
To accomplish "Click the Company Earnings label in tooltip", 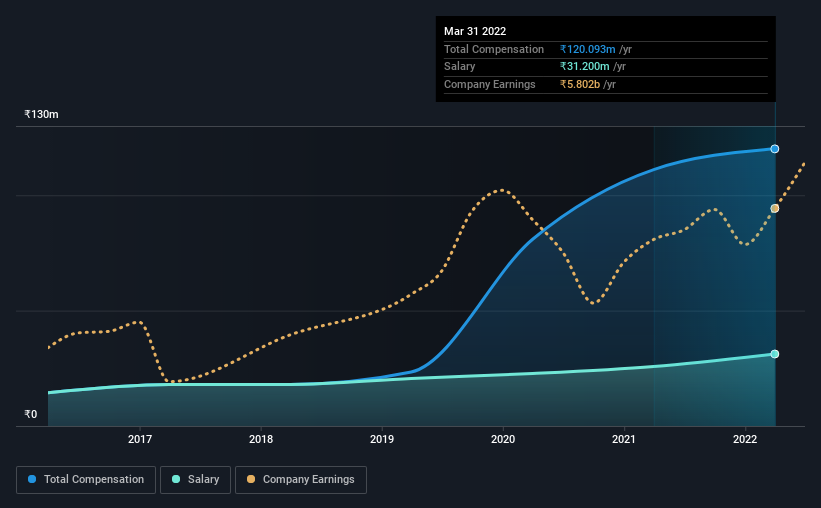I will pyautogui.click(x=490, y=84).
